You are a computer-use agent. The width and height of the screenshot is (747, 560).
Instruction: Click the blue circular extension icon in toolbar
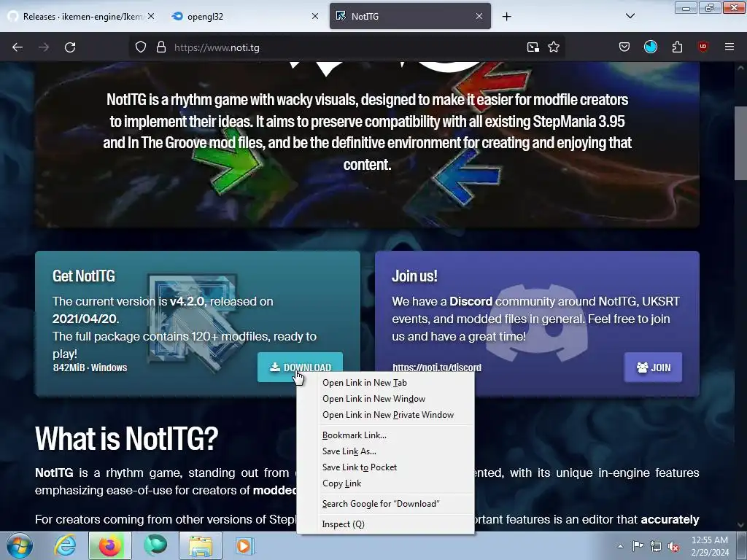(650, 47)
